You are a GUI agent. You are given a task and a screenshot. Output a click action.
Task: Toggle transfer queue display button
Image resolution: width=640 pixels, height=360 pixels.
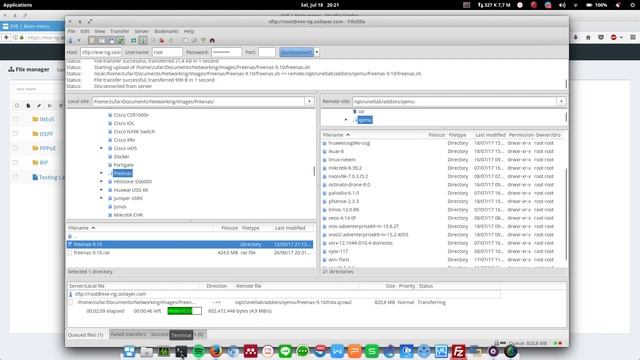pyautogui.click(x=120, y=40)
